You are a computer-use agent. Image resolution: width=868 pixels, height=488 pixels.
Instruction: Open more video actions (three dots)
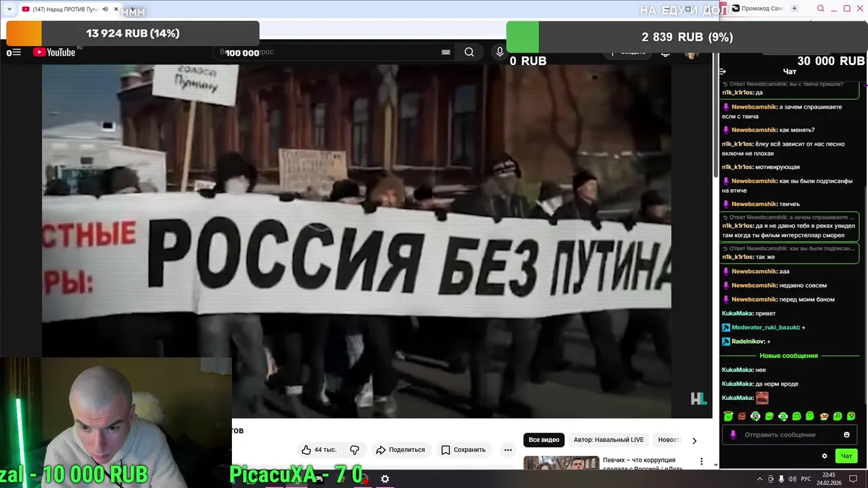point(507,450)
